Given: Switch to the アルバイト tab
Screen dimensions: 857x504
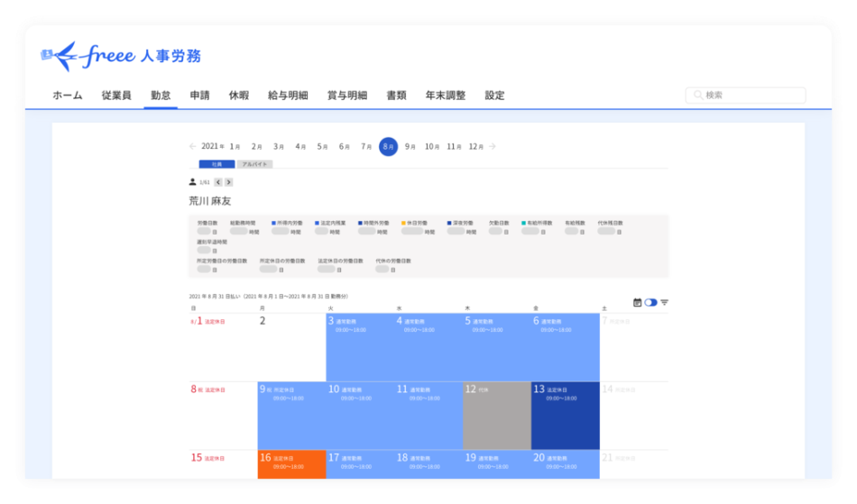Looking at the screenshot, I should tap(253, 164).
